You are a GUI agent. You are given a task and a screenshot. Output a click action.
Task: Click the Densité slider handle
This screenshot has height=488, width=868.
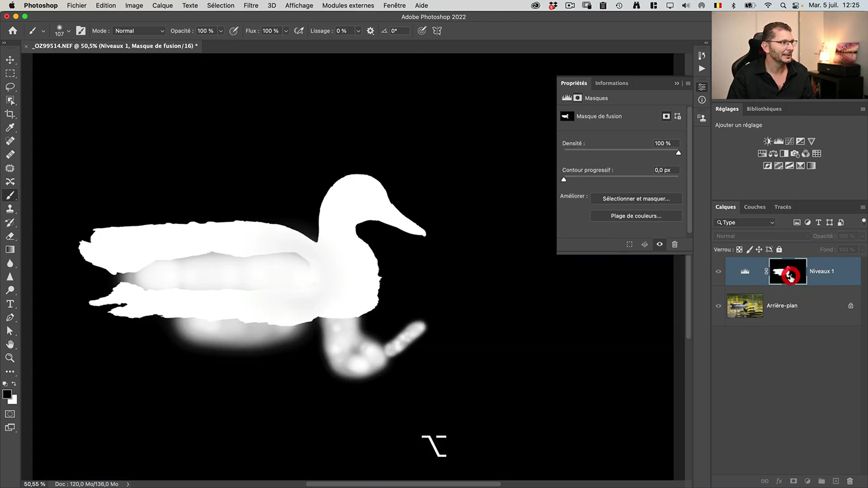click(678, 152)
